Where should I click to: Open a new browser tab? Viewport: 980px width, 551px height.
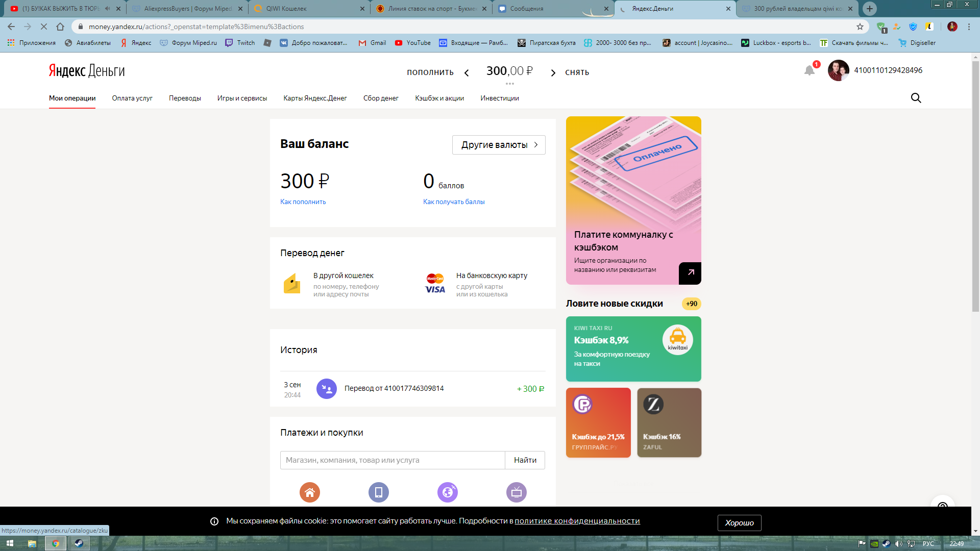click(870, 9)
